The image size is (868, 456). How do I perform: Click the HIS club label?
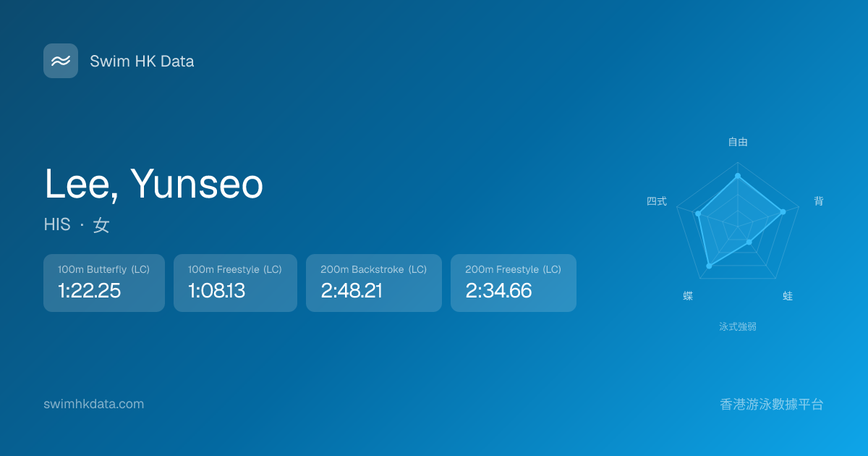point(57,225)
